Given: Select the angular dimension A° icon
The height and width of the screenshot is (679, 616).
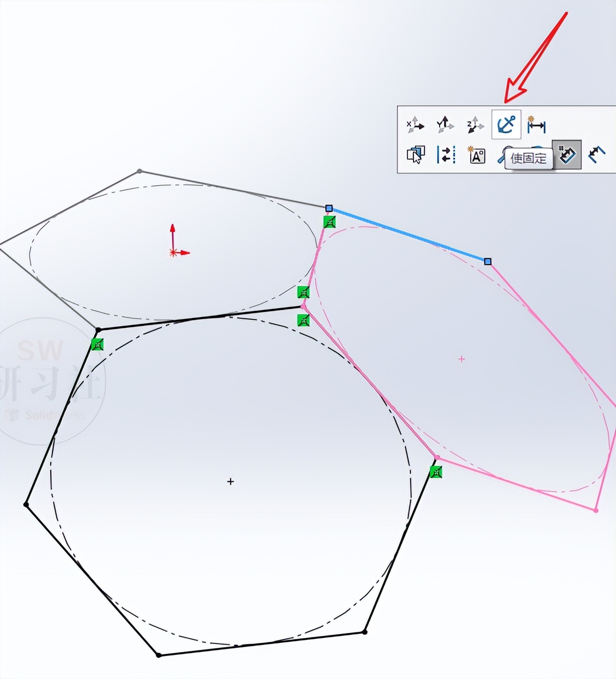Looking at the screenshot, I should pos(476,156).
